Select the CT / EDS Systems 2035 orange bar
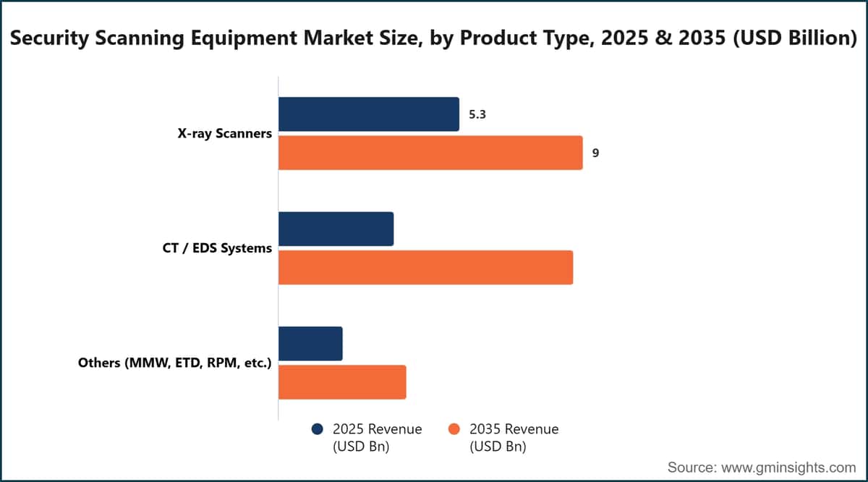The width and height of the screenshot is (868, 482). pos(425,267)
